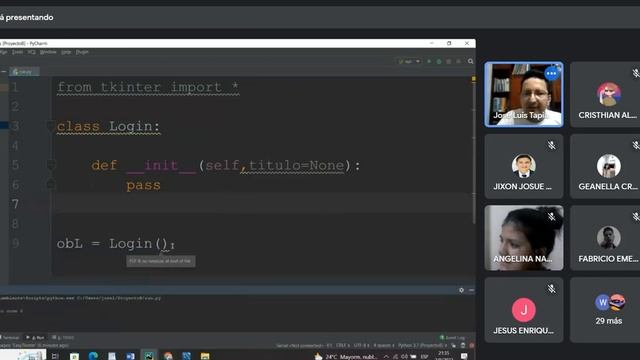Select the open Python file editor tab

(x=24, y=71)
